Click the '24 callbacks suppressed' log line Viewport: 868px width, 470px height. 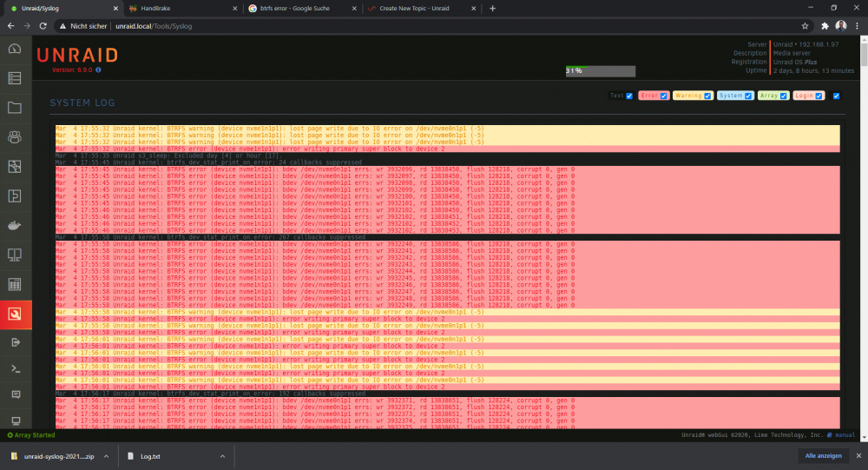click(x=208, y=162)
